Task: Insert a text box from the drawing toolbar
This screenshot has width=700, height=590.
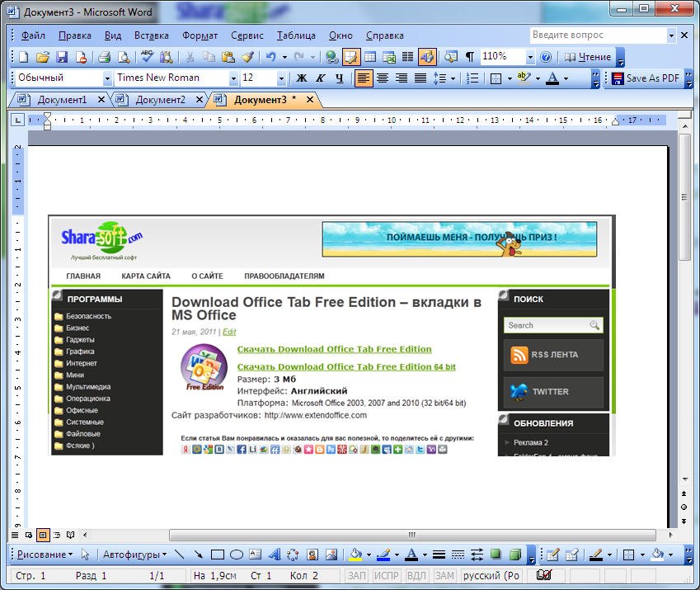Action: pyautogui.click(x=256, y=555)
